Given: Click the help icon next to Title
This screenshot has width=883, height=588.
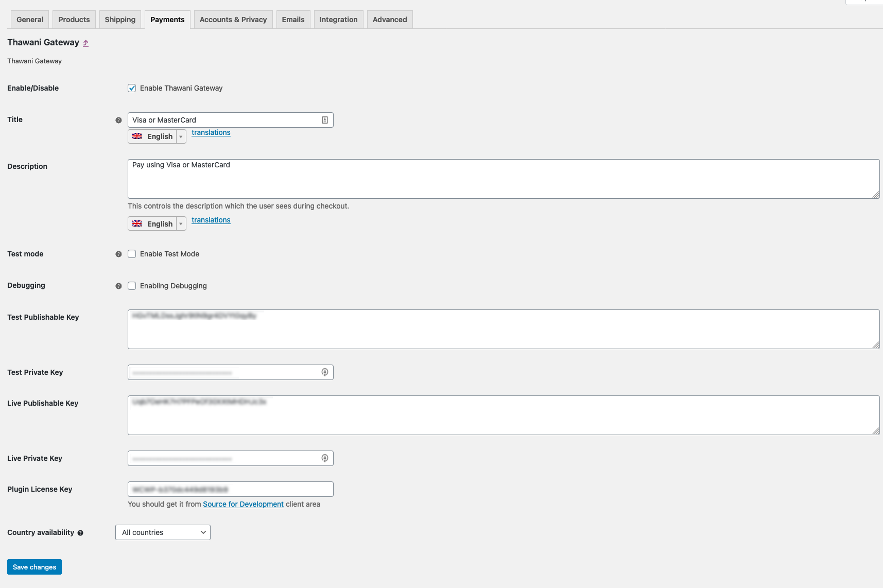Looking at the screenshot, I should coord(118,120).
